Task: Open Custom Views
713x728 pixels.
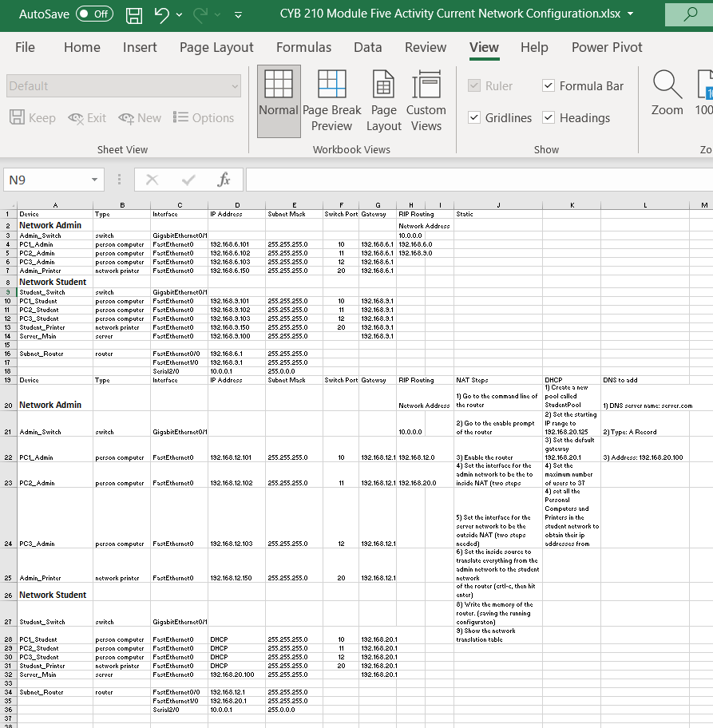Action: coord(426,101)
